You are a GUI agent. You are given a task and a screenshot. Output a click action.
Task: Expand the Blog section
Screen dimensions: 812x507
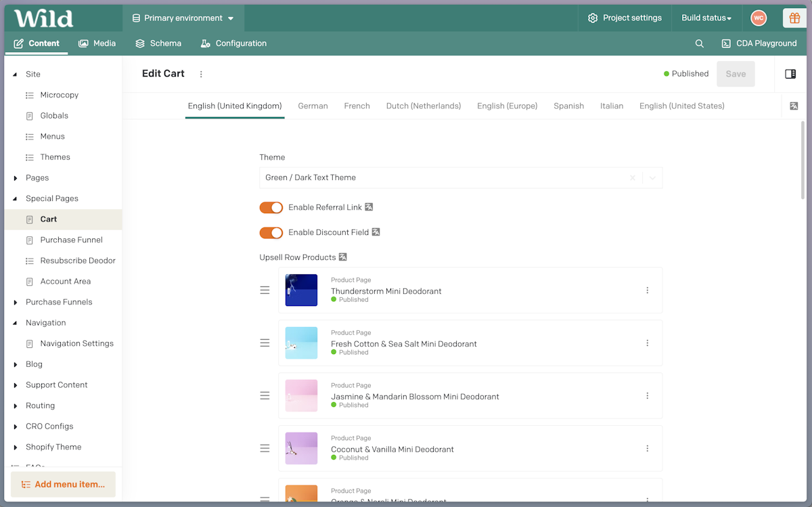tap(16, 364)
